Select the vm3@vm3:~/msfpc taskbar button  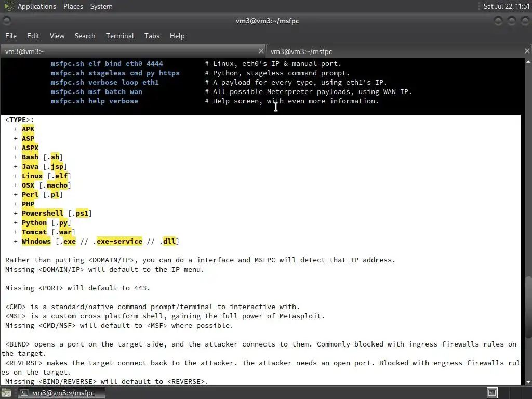[61, 393]
